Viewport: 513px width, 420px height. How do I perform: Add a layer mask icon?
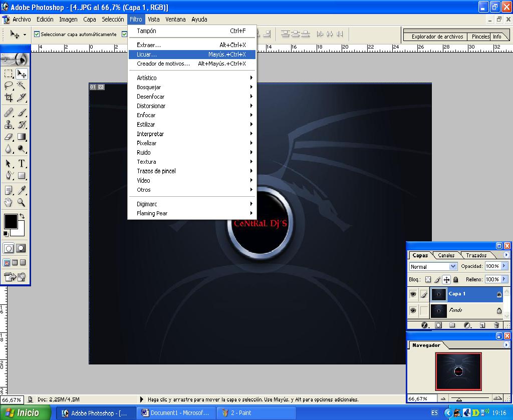tap(438, 324)
